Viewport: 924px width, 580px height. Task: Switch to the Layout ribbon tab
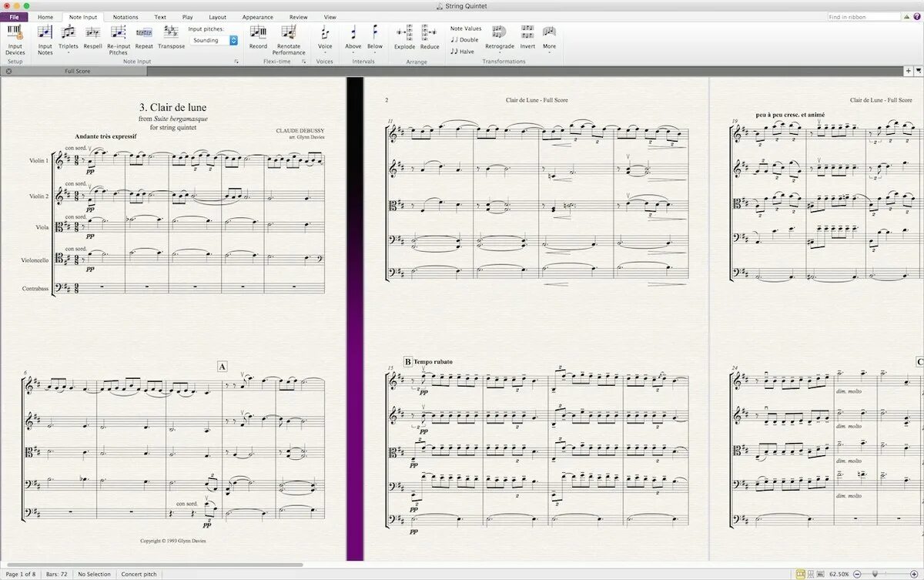pyautogui.click(x=218, y=16)
